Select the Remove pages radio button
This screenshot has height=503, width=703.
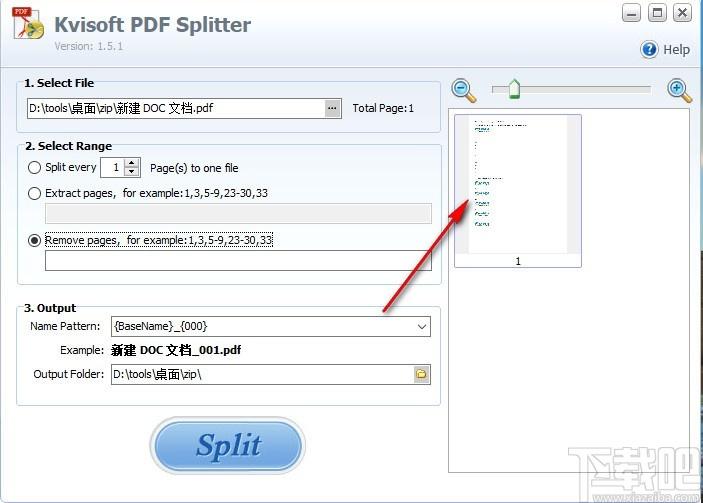[34, 240]
